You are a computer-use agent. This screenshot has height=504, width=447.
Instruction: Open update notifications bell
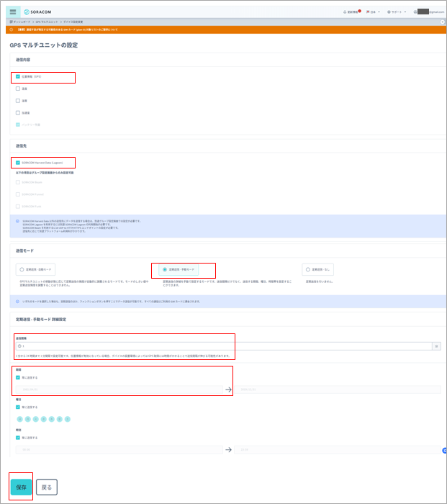[352, 12]
